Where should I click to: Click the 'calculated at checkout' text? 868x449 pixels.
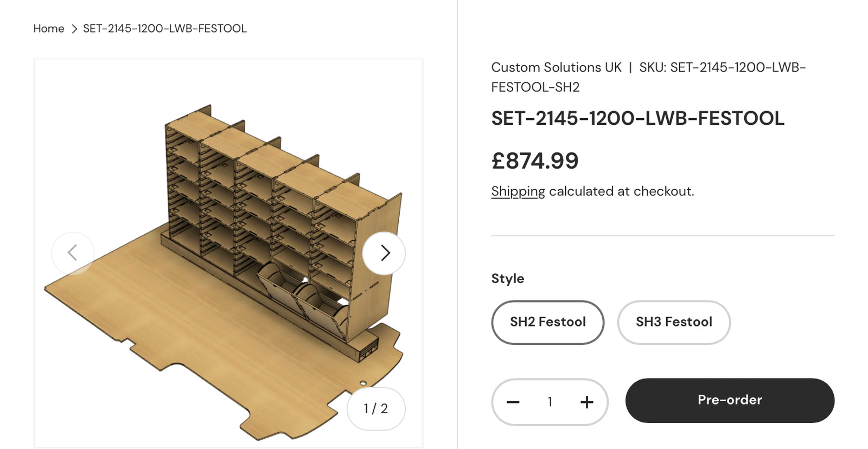(621, 191)
